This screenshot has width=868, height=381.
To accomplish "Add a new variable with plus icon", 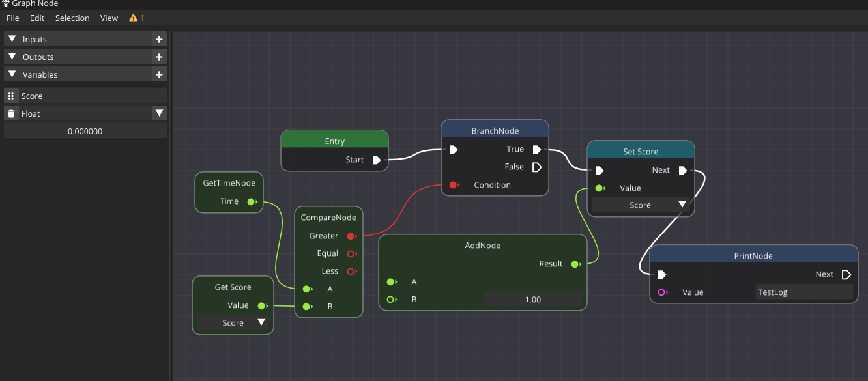I will pos(159,75).
